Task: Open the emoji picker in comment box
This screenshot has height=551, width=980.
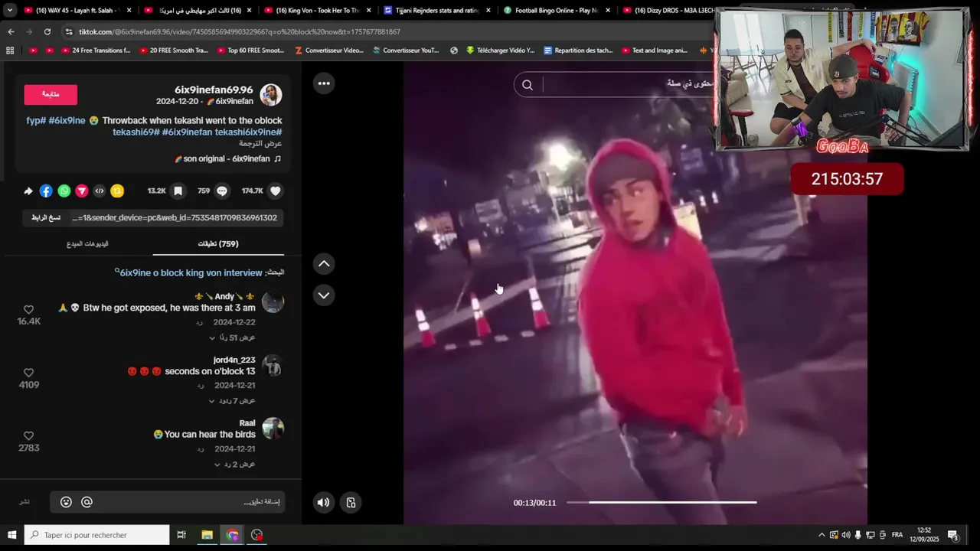Action: coord(66,502)
